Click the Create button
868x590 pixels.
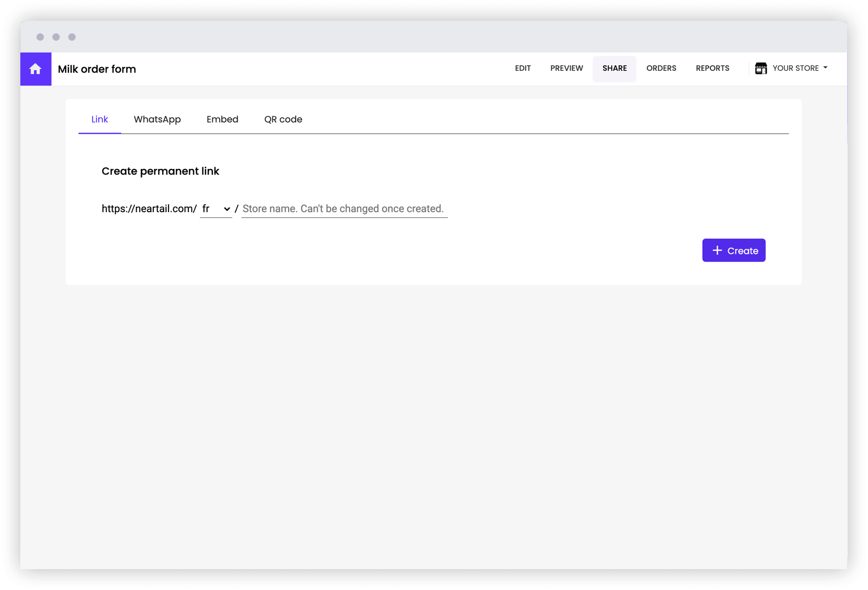tap(734, 250)
